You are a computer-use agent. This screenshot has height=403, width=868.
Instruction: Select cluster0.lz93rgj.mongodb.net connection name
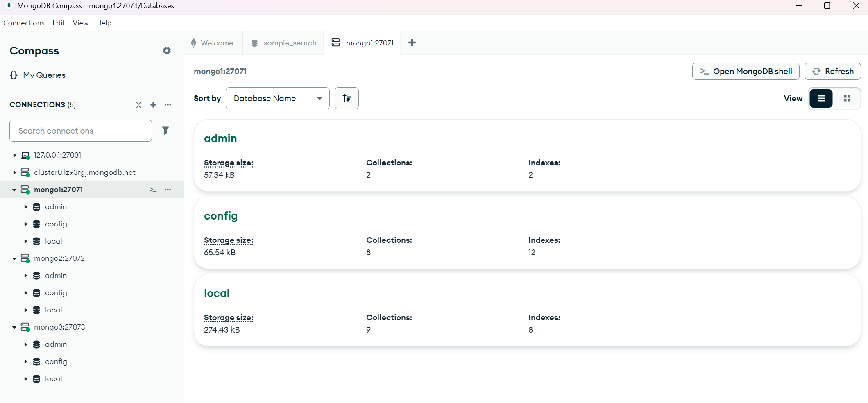pyautogui.click(x=85, y=172)
